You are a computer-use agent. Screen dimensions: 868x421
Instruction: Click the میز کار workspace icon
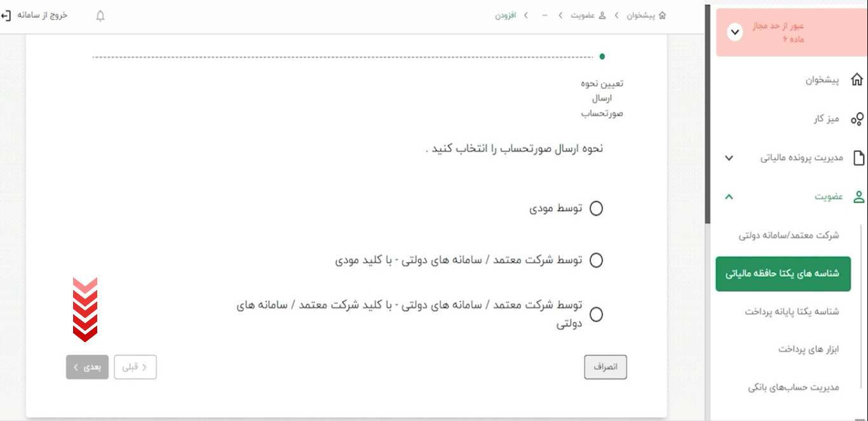click(x=857, y=119)
